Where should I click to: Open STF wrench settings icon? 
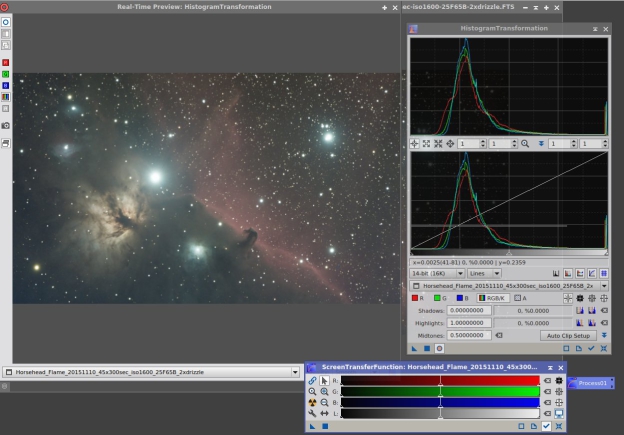(312, 414)
